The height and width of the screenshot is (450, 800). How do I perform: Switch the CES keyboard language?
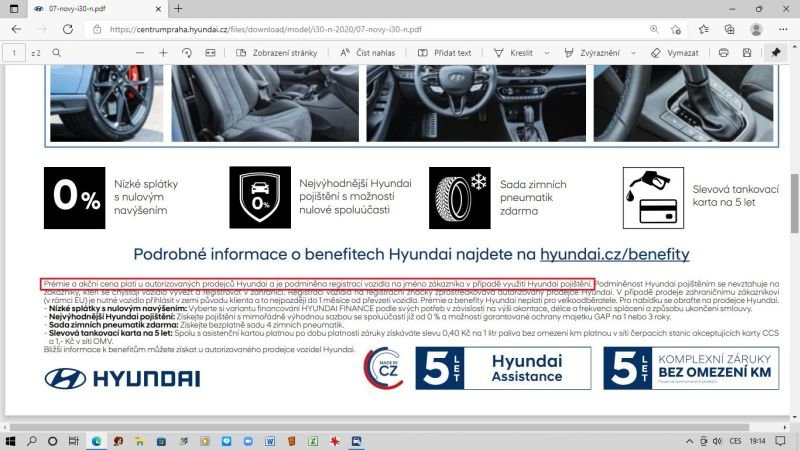click(736, 441)
